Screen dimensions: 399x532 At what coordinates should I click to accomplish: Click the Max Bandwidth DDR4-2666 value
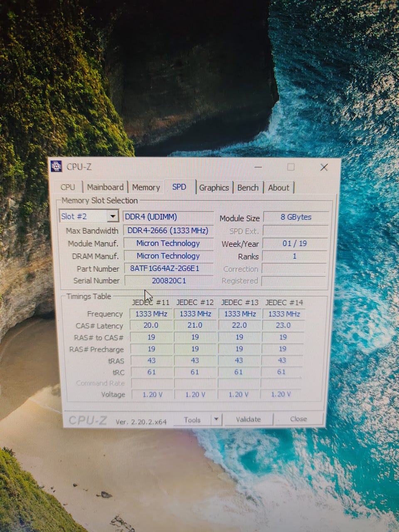[168, 230]
